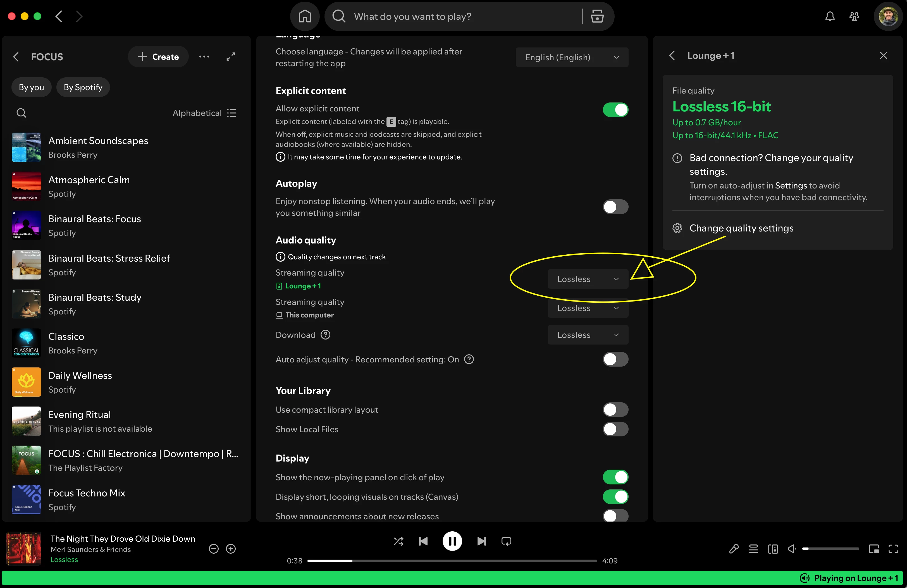Screen dimensions: 907x588
Task: Open connect to a device icon
Action: 773,549
